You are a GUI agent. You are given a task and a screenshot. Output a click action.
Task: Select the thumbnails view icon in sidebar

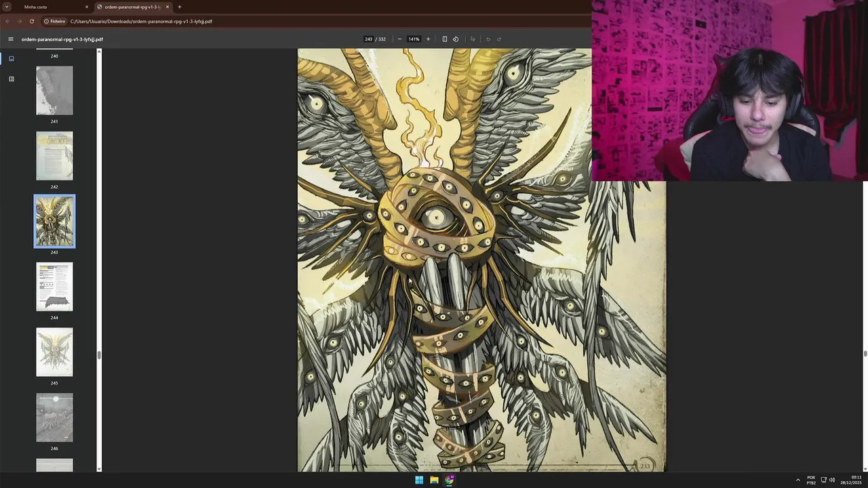pyautogui.click(x=11, y=58)
